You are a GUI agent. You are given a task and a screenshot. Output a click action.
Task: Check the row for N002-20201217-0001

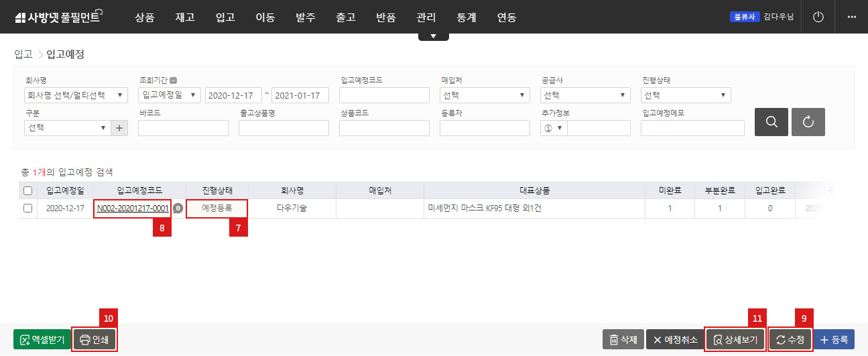pos(27,209)
